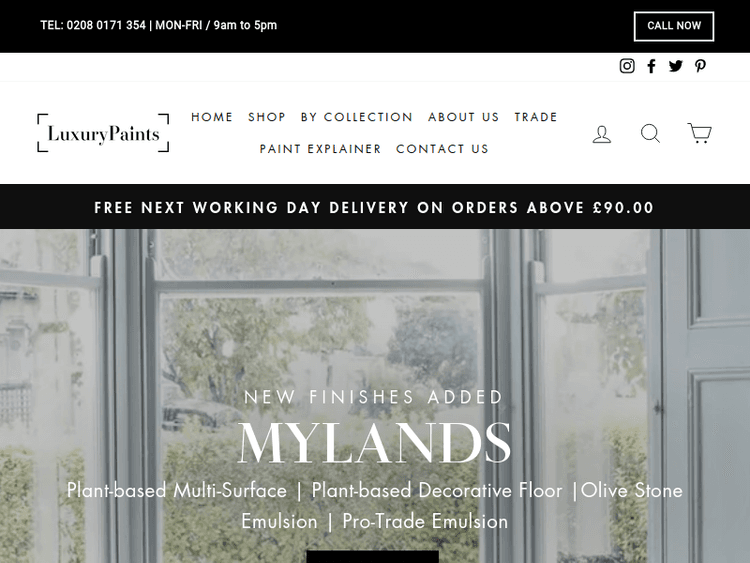
Task: Click the black button below the hero text
Action: [373, 557]
